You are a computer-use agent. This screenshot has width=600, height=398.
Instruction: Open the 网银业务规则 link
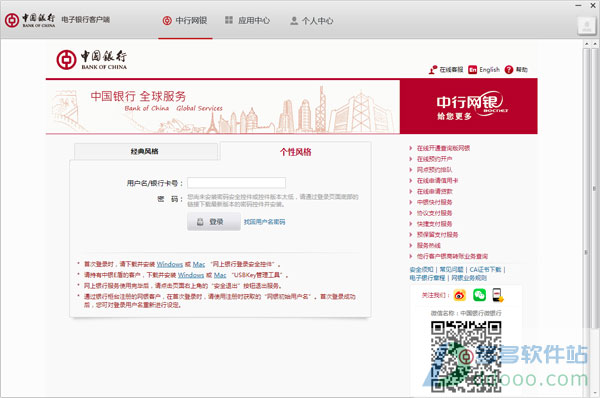point(469,278)
